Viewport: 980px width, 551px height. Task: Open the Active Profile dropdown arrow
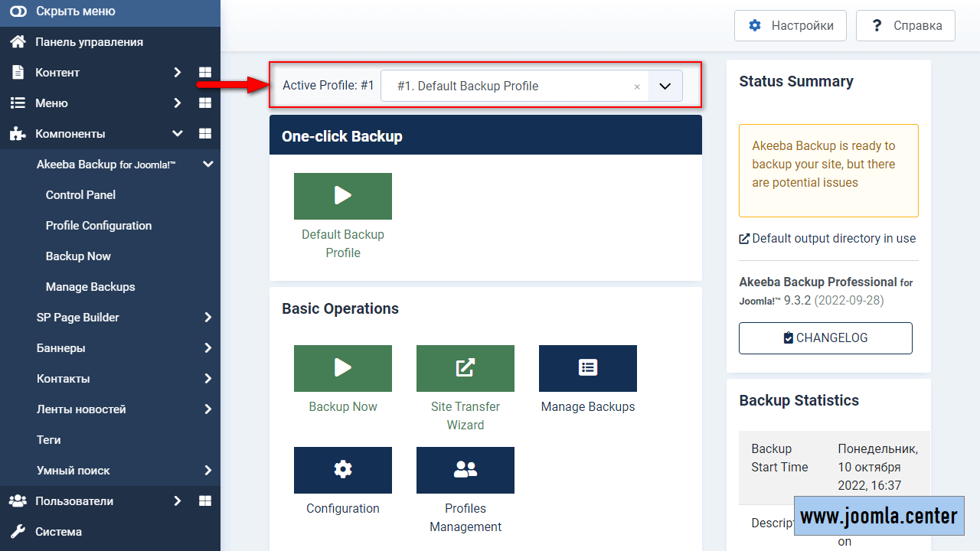[665, 86]
